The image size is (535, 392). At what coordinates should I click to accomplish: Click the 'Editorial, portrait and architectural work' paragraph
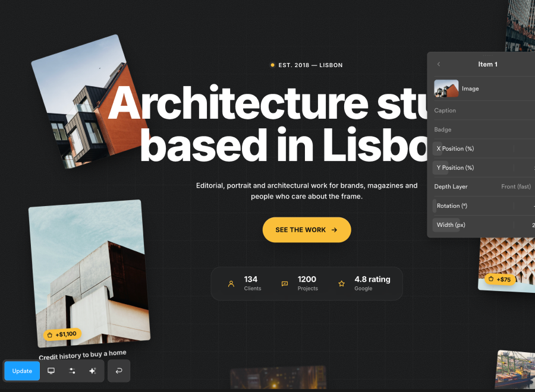(307, 191)
